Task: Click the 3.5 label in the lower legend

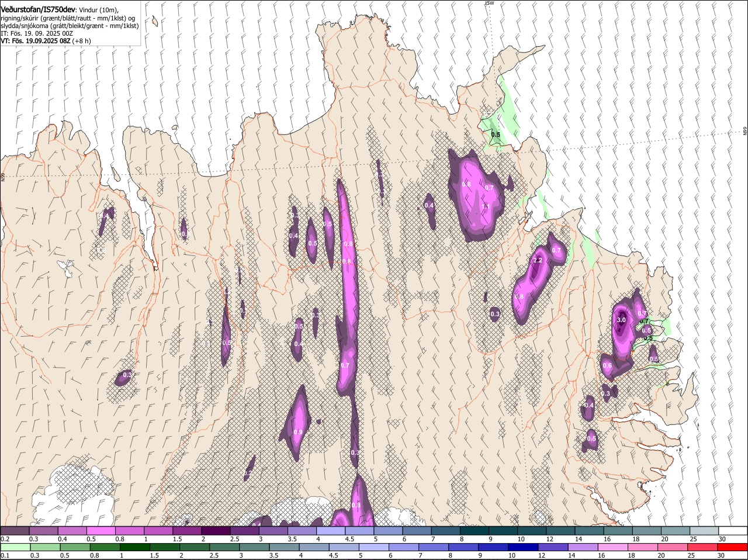Action: click(273, 555)
